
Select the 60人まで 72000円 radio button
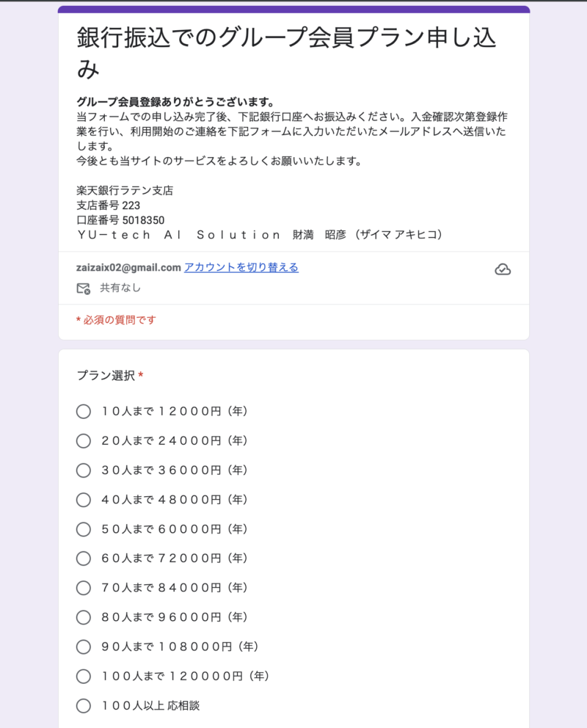[x=84, y=558]
